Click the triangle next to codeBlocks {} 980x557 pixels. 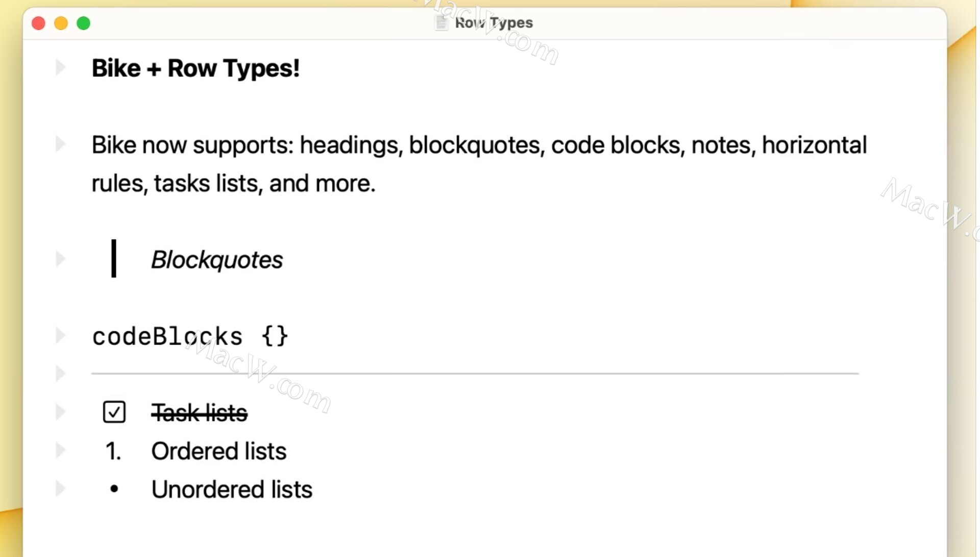pos(60,335)
